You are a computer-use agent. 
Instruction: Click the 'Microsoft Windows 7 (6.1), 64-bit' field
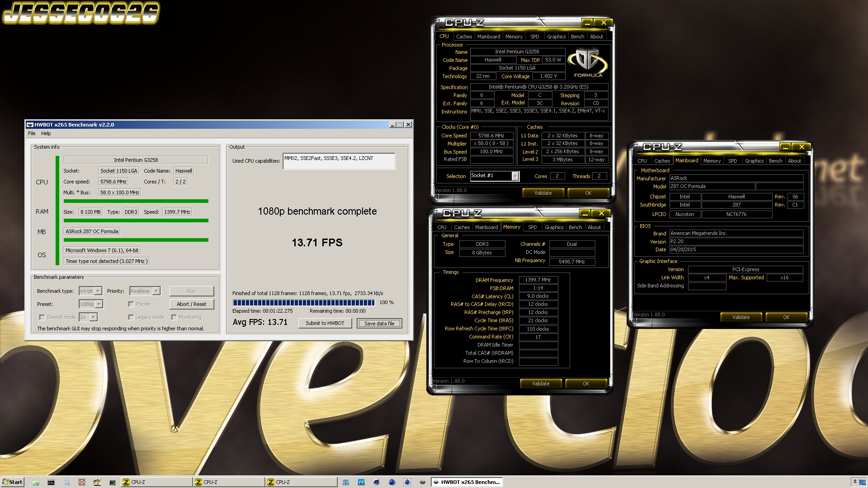tap(102, 250)
